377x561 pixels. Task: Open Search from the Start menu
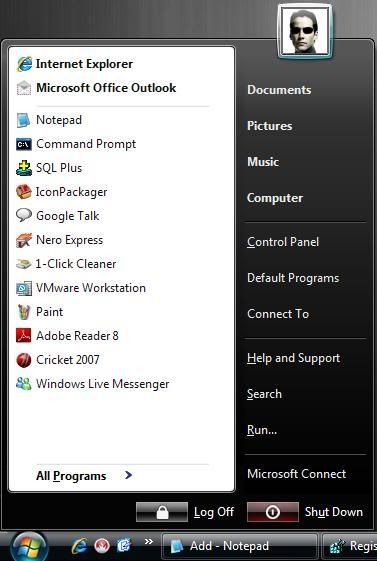264,394
